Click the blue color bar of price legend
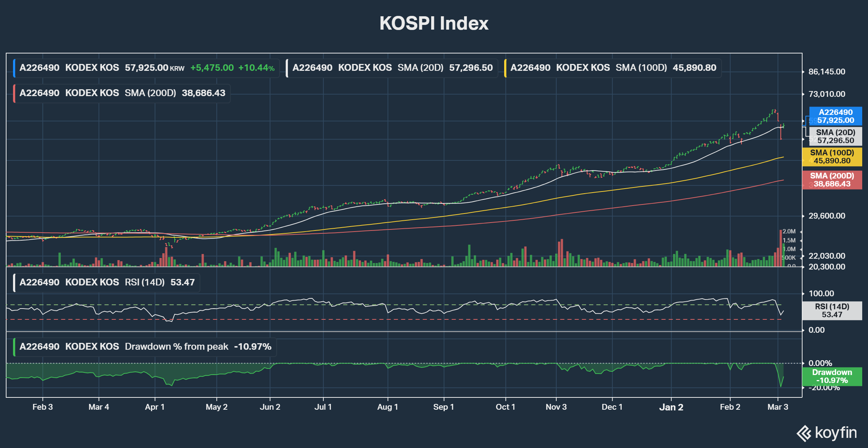Screen dimensions: 868x448 click(14, 68)
